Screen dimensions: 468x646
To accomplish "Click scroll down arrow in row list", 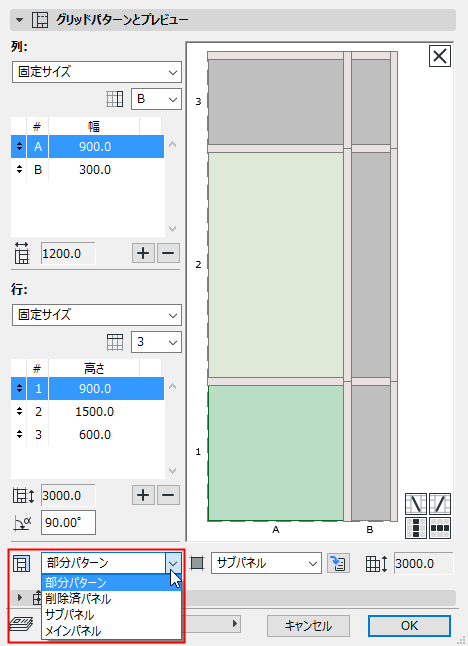I will point(173,470).
